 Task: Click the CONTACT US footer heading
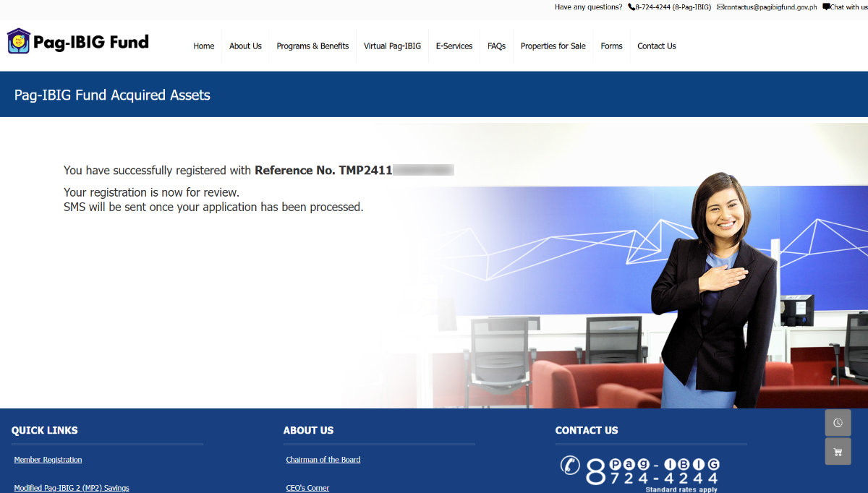587,430
